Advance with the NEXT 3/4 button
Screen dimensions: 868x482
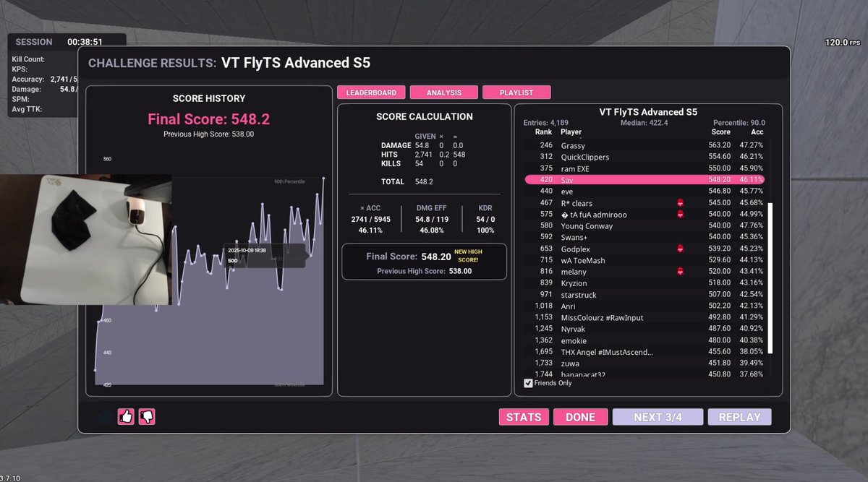click(657, 417)
